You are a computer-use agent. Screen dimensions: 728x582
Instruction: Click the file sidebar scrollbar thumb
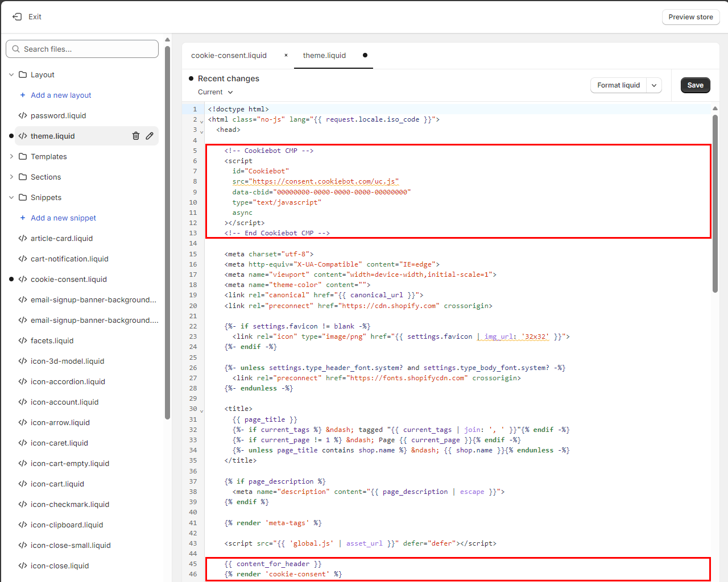[167, 232]
